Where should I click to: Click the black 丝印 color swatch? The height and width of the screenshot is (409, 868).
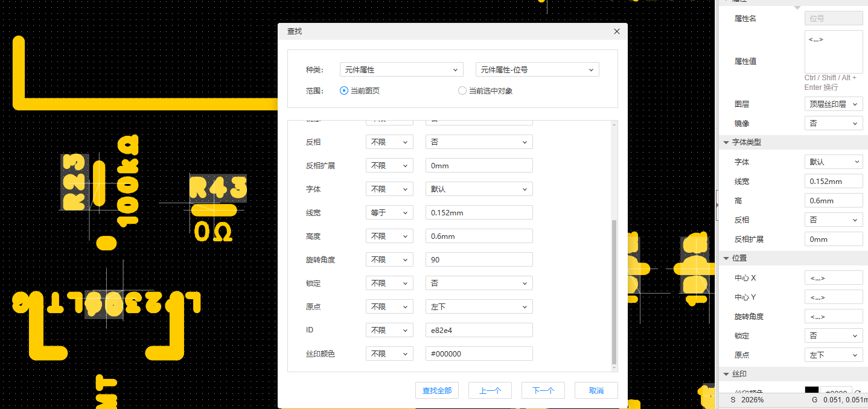pyautogui.click(x=812, y=392)
